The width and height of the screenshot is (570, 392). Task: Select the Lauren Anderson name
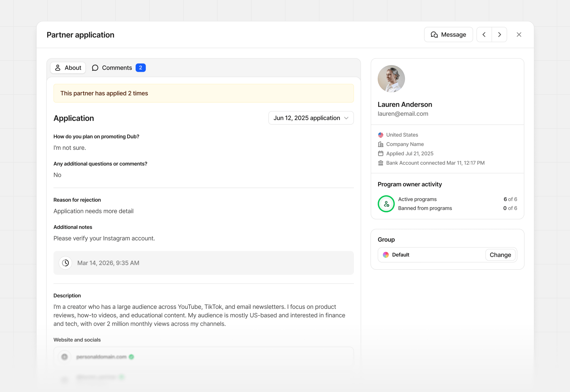(405, 104)
